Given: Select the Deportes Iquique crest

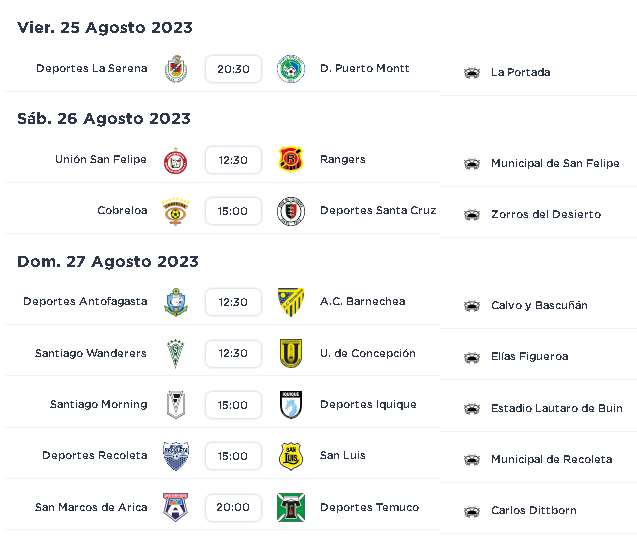Looking at the screenshot, I should pos(291,404).
